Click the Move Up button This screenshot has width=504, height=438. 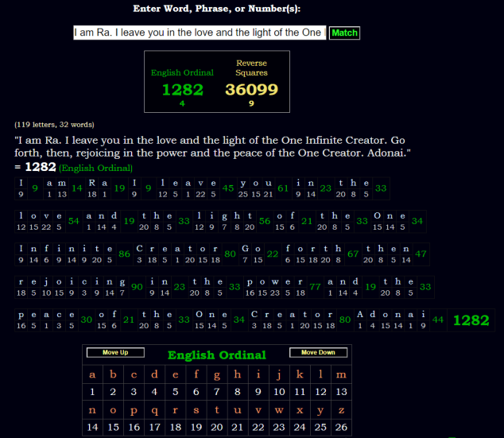pyautogui.click(x=114, y=353)
